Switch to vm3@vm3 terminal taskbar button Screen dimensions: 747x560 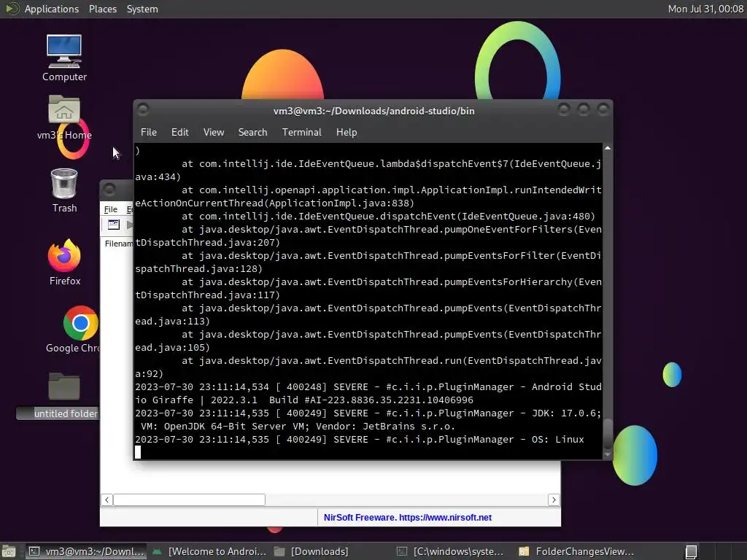(x=86, y=551)
